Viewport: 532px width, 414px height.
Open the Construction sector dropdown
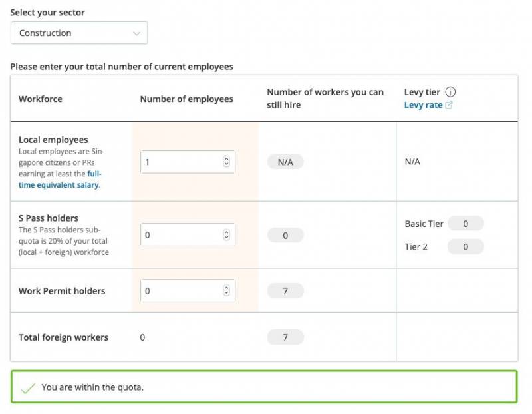[78, 33]
